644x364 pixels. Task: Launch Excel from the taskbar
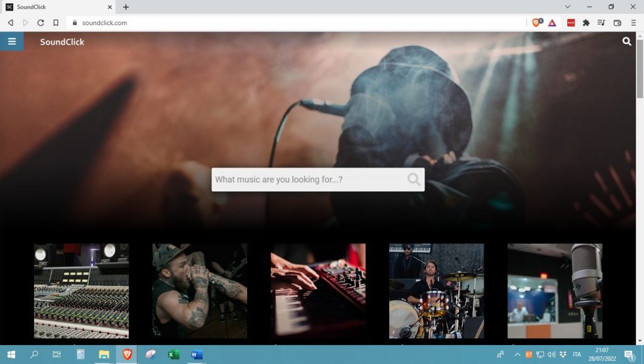point(172,355)
